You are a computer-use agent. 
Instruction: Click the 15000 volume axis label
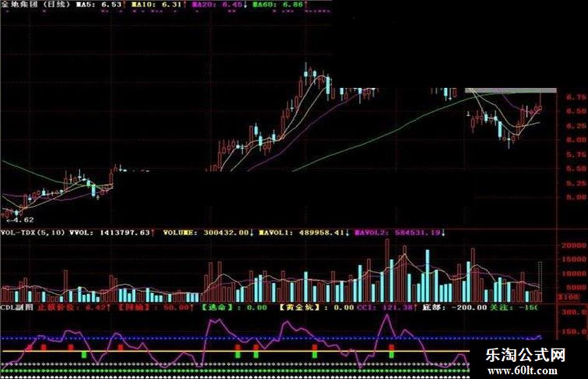(x=574, y=260)
